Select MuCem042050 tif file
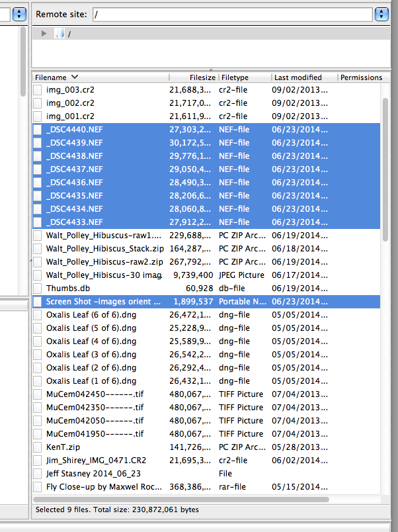 pyautogui.click(x=206, y=421)
